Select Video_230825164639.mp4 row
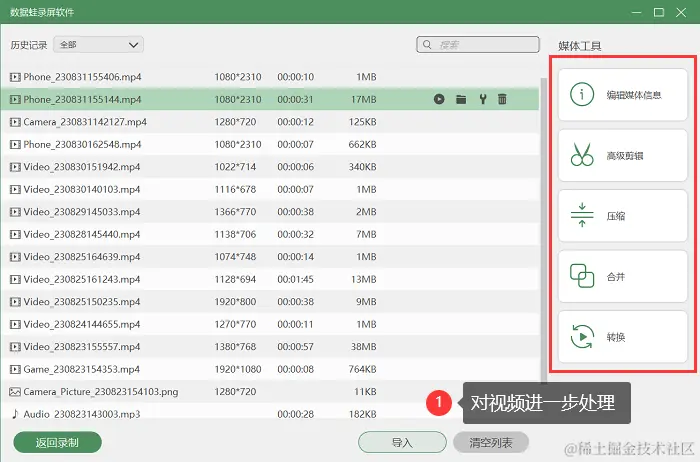700x462 pixels. coord(270,257)
